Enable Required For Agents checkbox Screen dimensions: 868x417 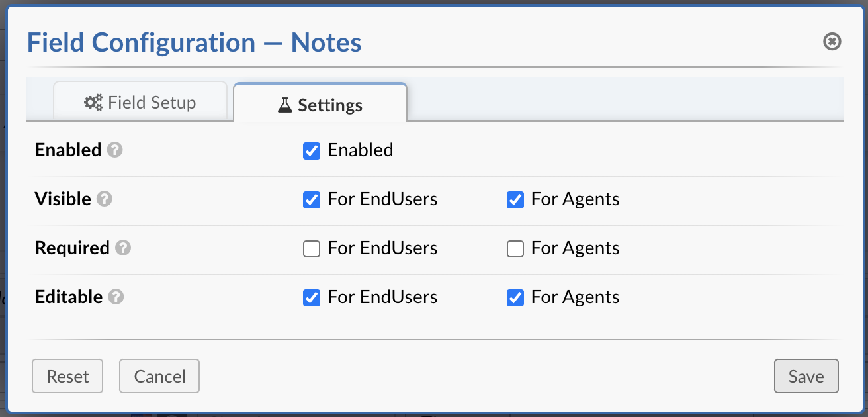(515, 249)
